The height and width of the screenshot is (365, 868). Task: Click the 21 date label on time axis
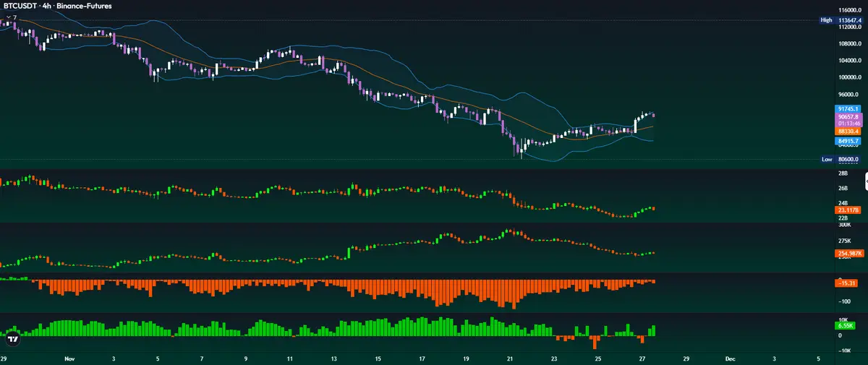tap(510, 358)
